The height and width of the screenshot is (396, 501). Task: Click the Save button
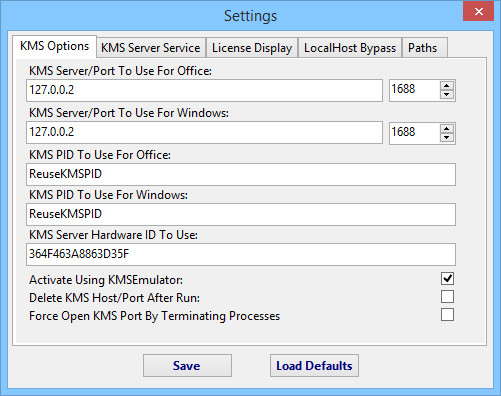[x=187, y=366]
